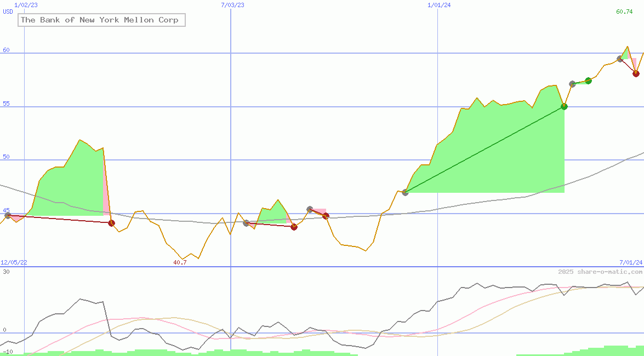
Task: Select the red sell marker in late January 2023
Action: point(111,222)
